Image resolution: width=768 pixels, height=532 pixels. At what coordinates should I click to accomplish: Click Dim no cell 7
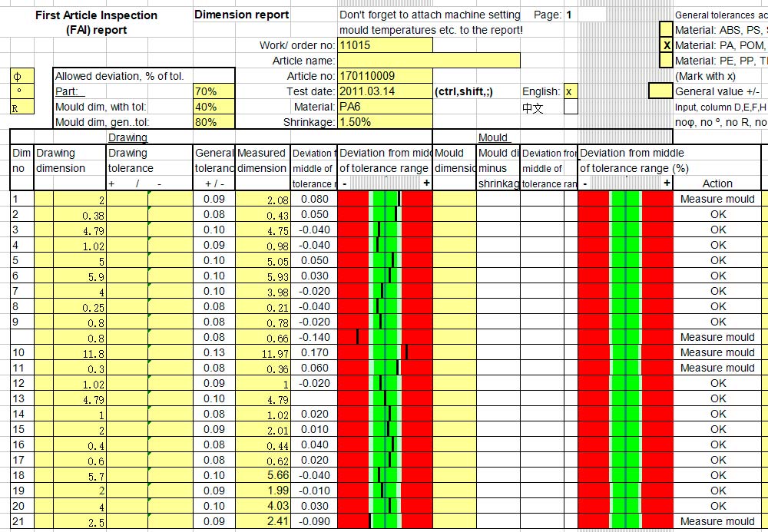(x=22, y=291)
